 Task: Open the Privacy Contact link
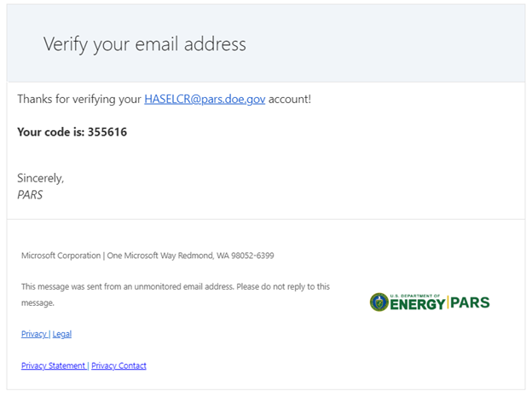[x=119, y=365]
